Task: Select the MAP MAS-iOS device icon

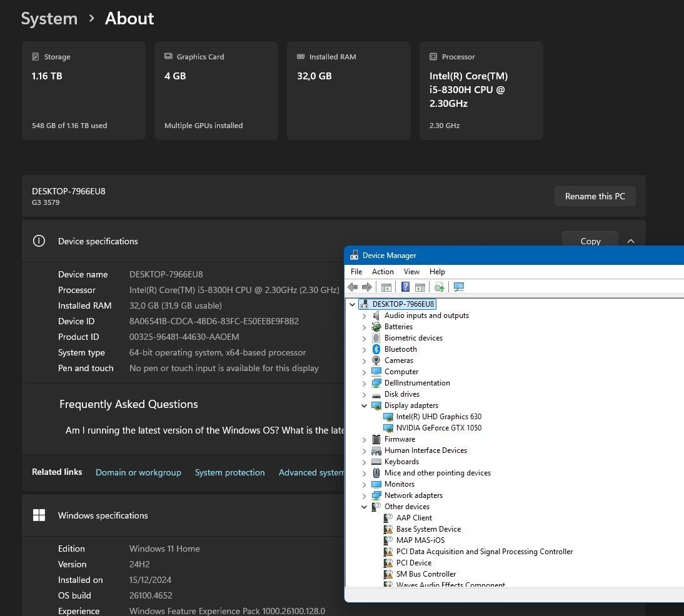Action: (388, 540)
